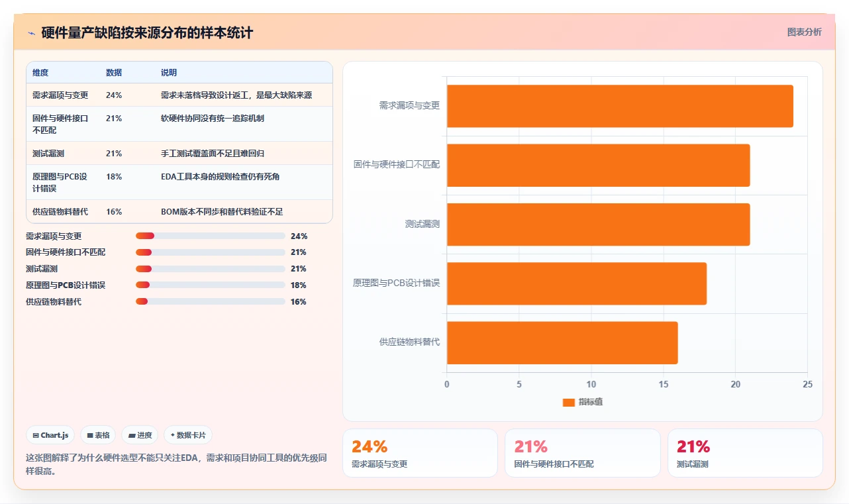
Task: Click the 进度 tag chip
Action: pyautogui.click(x=140, y=435)
